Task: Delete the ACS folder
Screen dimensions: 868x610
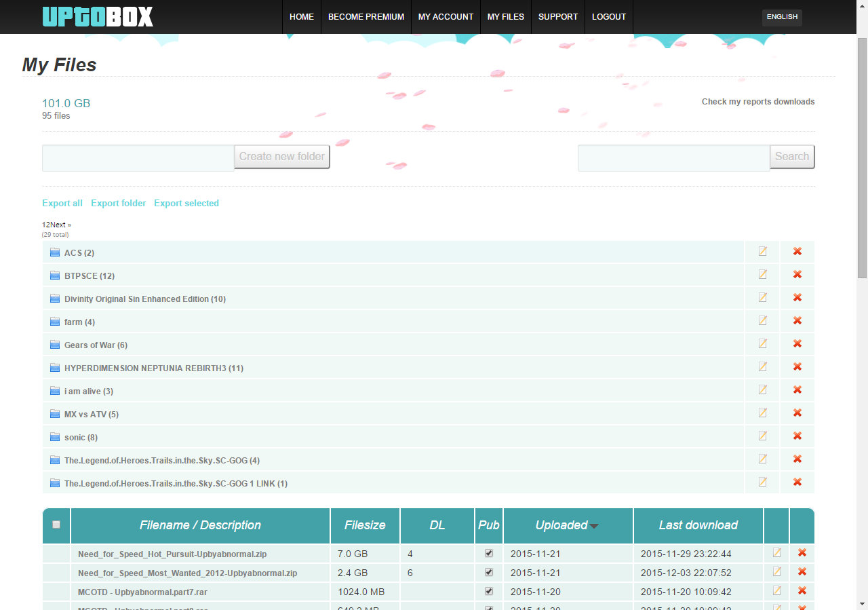Action: point(797,252)
